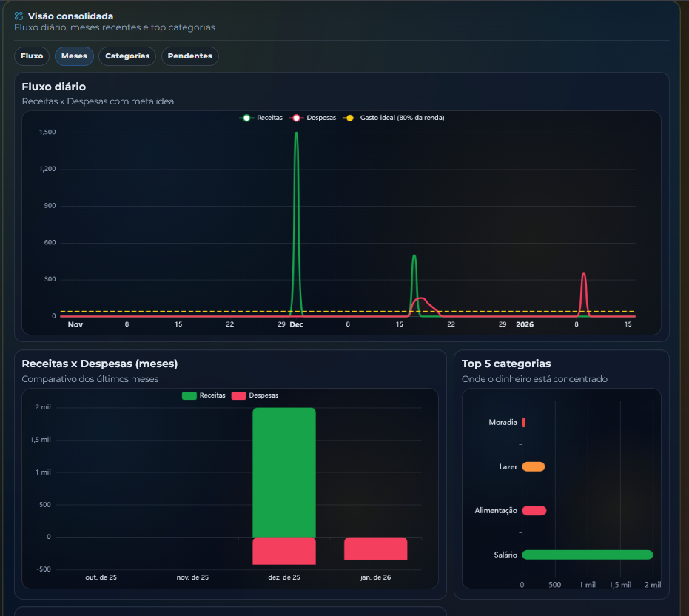Screen dimensions: 689x616
Task: Click the small Moradia category bar
Action: [523, 423]
